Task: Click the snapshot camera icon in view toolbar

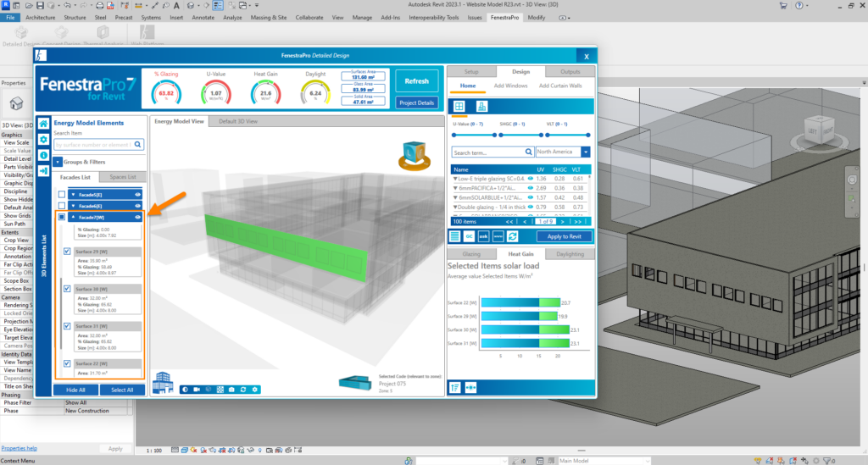Action: coord(231,390)
